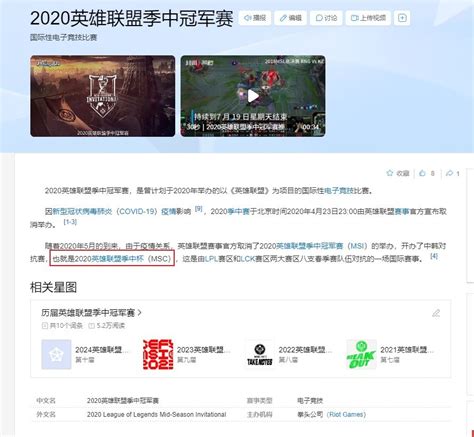Image resolution: width=474 pixels, height=437 pixels.
Task: Expand 历届英雄联盟季中冠军赛 star map heading
Action: [x=91, y=313]
